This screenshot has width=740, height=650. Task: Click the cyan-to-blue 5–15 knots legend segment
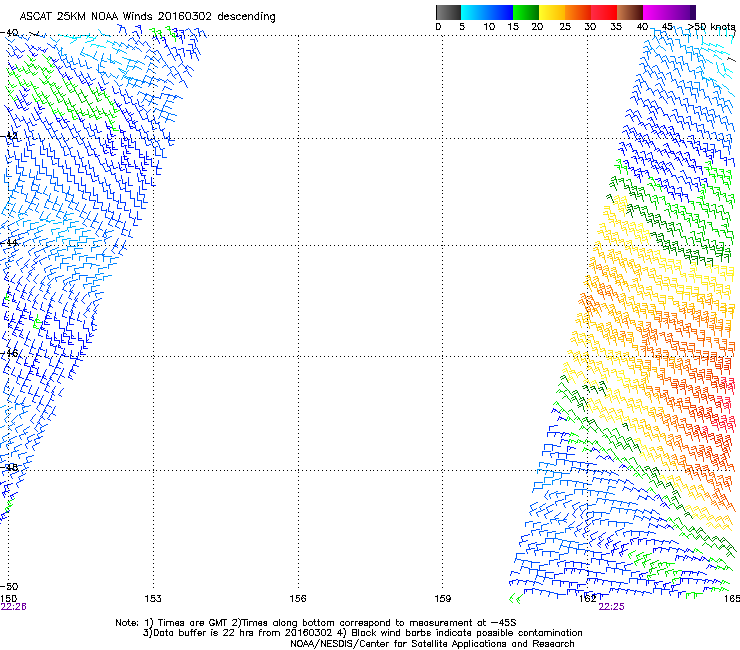click(x=487, y=12)
